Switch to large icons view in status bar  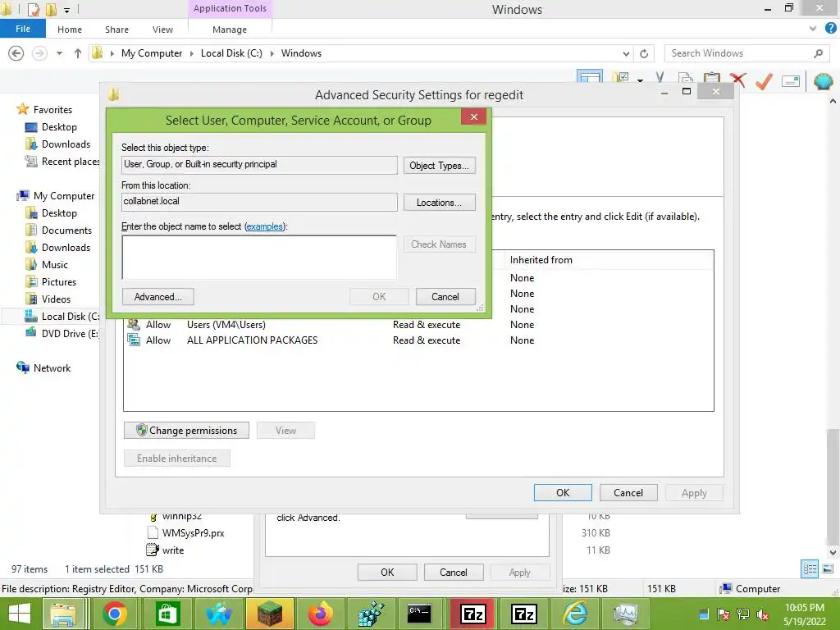pyautogui.click(x=828, y=568)
